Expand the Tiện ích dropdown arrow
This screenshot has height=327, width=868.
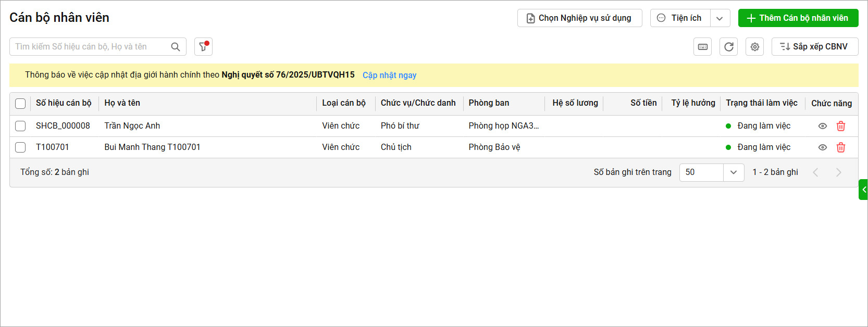[x=720, y=18]
